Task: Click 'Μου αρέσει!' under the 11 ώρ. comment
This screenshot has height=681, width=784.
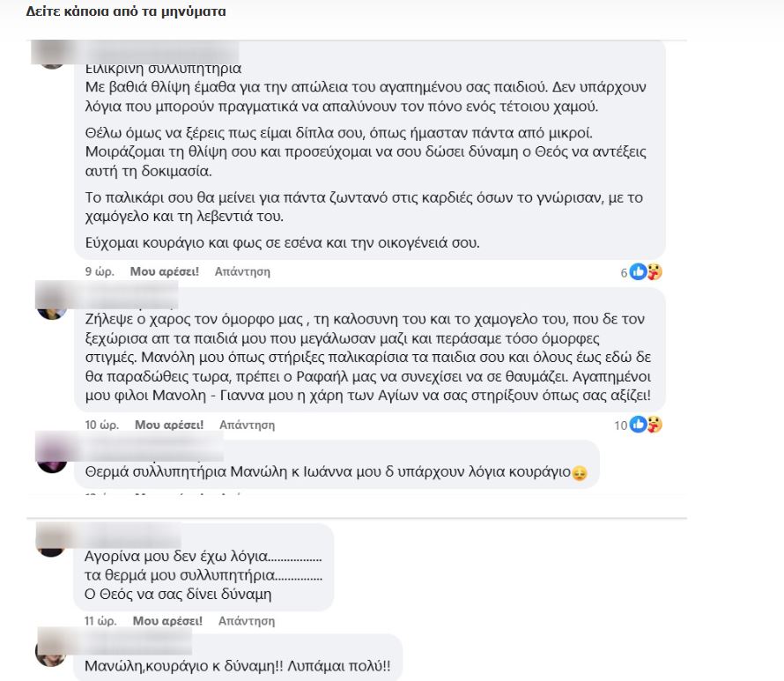Action: tap(167, 621)
